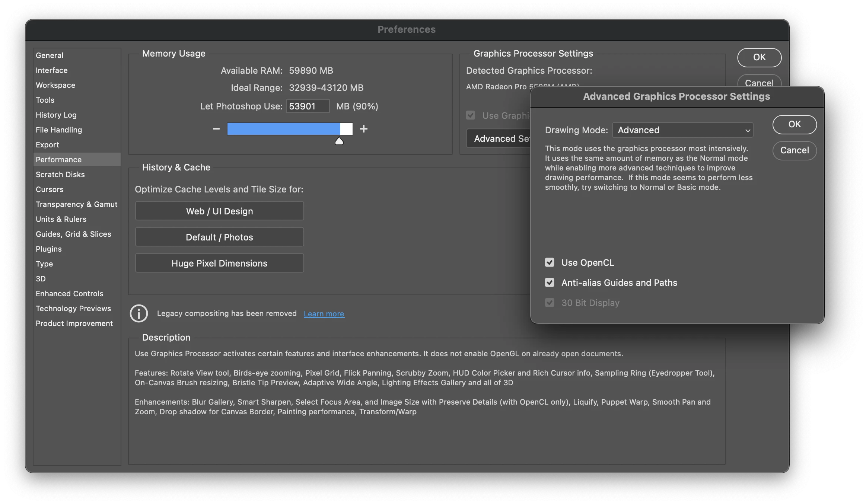The image size is (866, 504).
Task: Switch to File Handling preferences
Action: [59, 130]
